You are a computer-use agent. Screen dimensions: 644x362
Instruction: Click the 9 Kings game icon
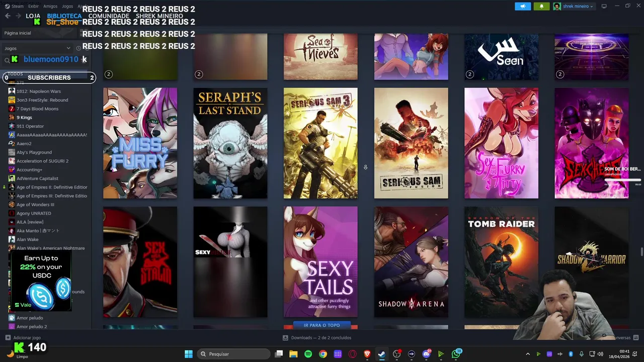[x=12, y=117]
